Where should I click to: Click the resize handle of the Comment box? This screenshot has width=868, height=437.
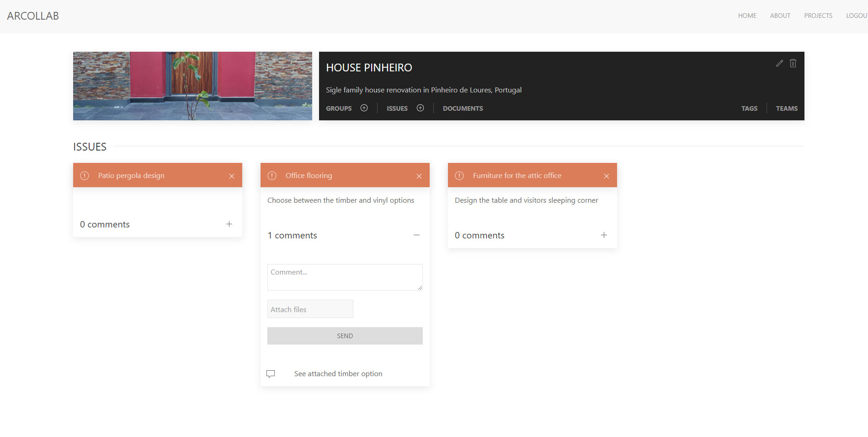(420, 287)
